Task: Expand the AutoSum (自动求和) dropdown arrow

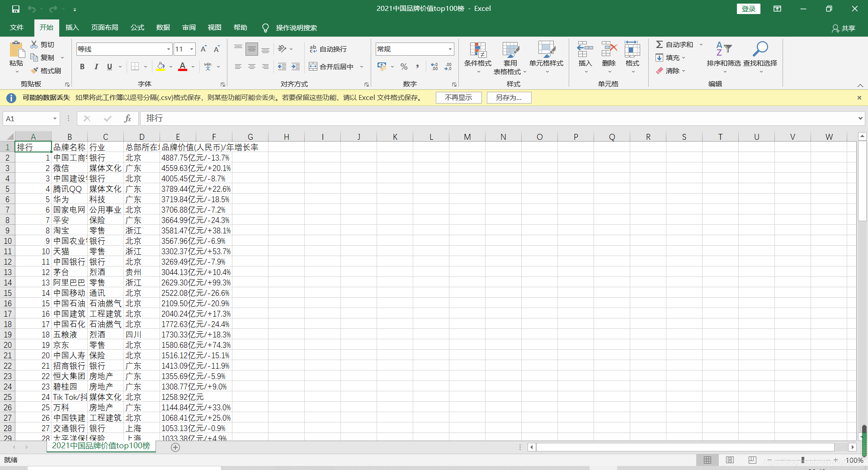Action: [x=701, y=44]
